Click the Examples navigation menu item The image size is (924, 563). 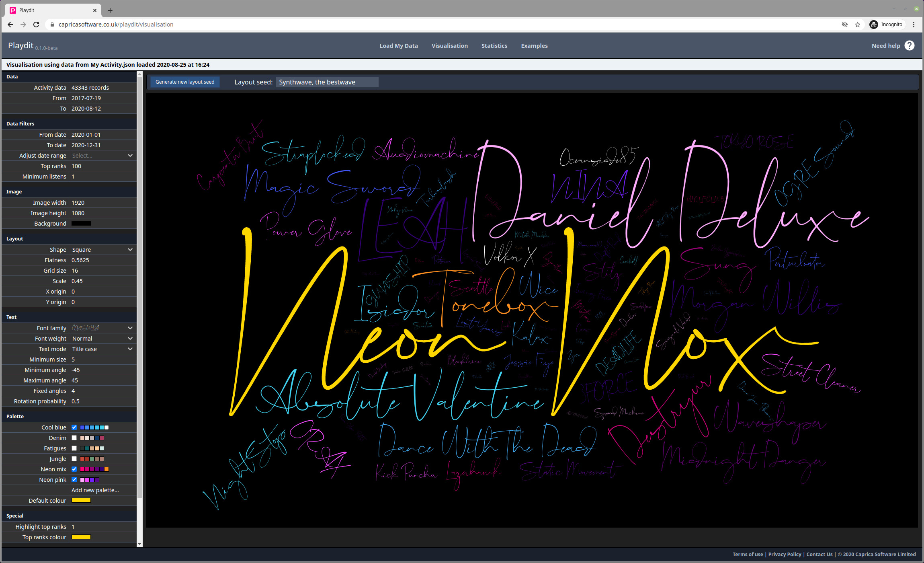click(x=535, y=45)
